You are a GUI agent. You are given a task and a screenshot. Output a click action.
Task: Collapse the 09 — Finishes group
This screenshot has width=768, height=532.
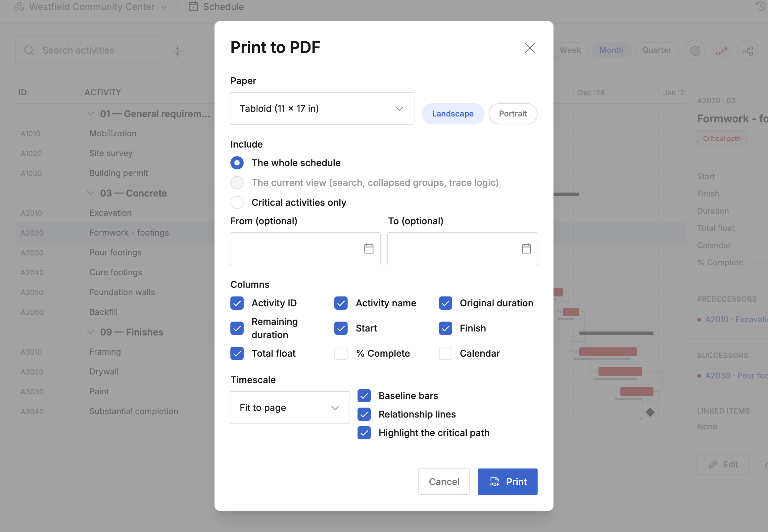coord(90,332)
